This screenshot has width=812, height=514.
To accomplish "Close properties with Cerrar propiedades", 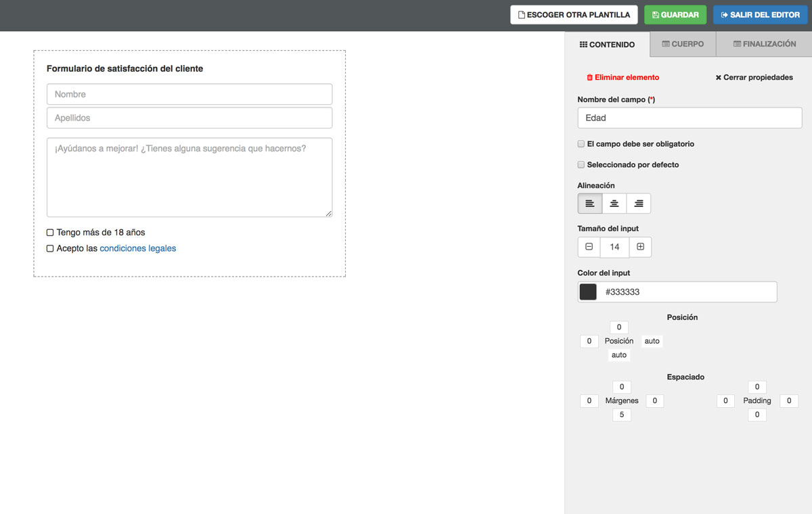I will tap(754, 78).
